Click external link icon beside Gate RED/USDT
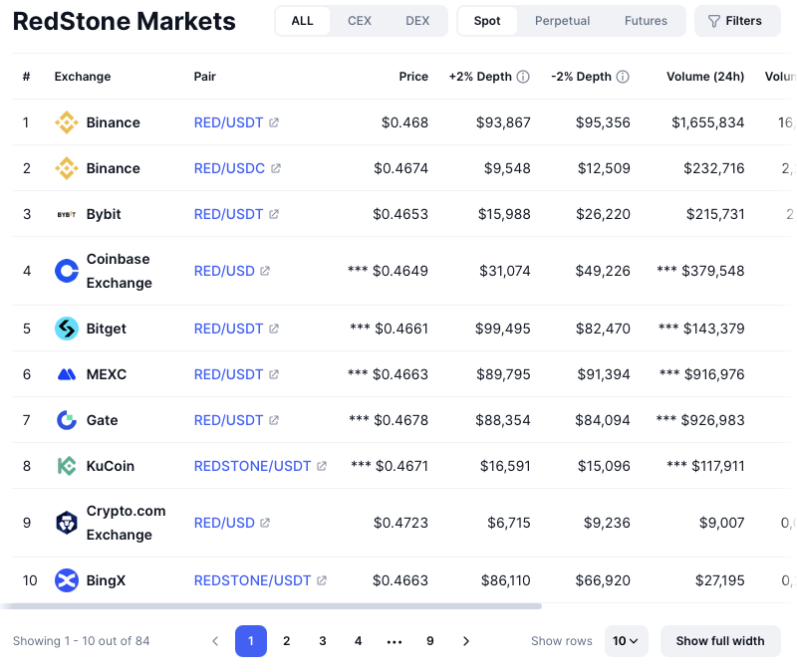The image size is (797, 672). click(274, 420)
